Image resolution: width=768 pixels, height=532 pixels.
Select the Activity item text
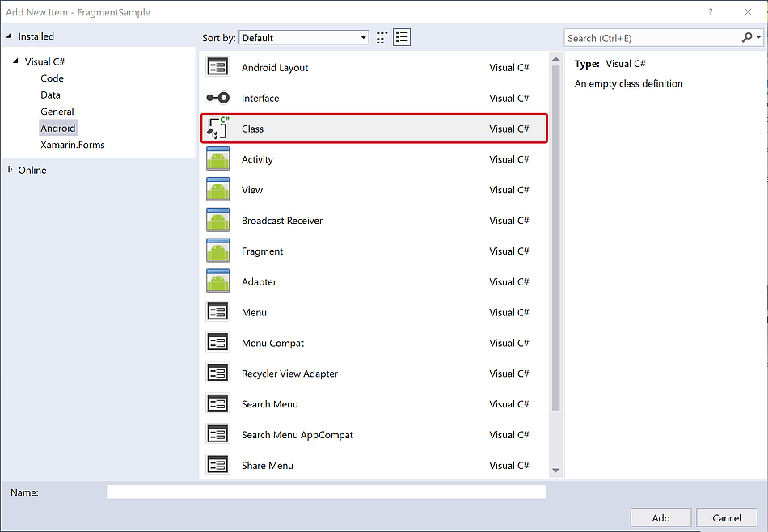(x=257, y=159)
